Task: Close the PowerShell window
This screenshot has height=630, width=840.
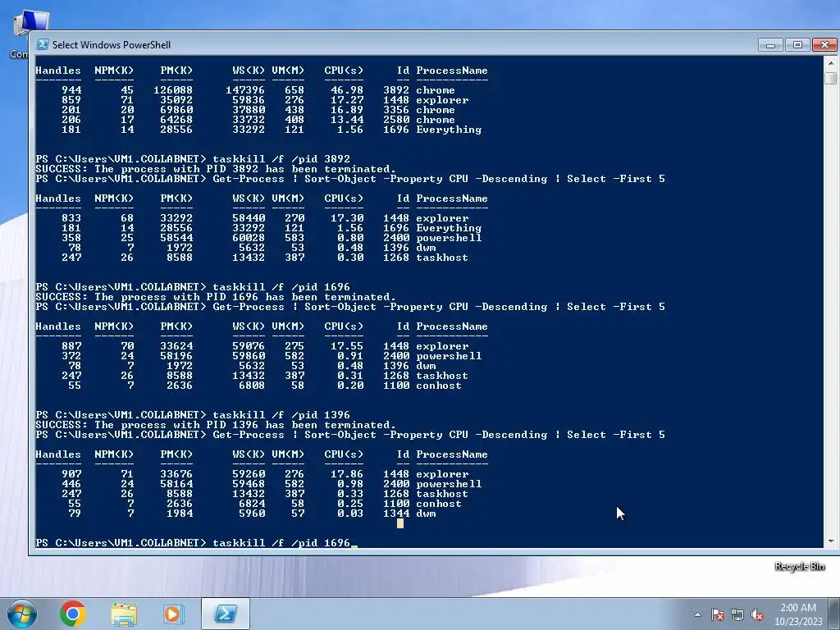Action: 824,45
